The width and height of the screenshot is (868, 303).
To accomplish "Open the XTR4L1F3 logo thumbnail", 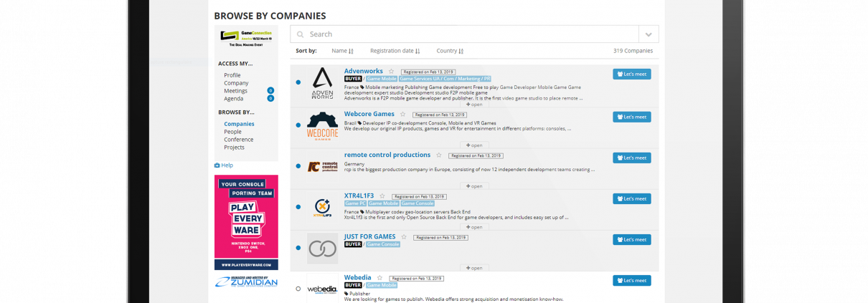I will 322,208.
